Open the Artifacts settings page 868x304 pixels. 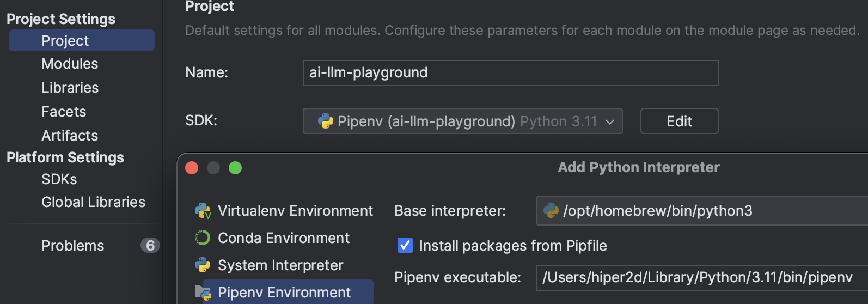click(70, 136)
